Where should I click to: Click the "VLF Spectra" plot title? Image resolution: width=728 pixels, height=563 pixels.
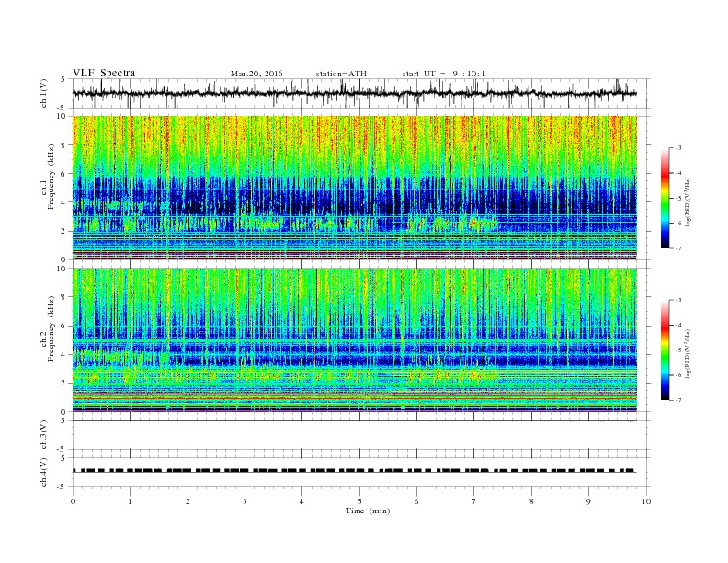[104, 73]
